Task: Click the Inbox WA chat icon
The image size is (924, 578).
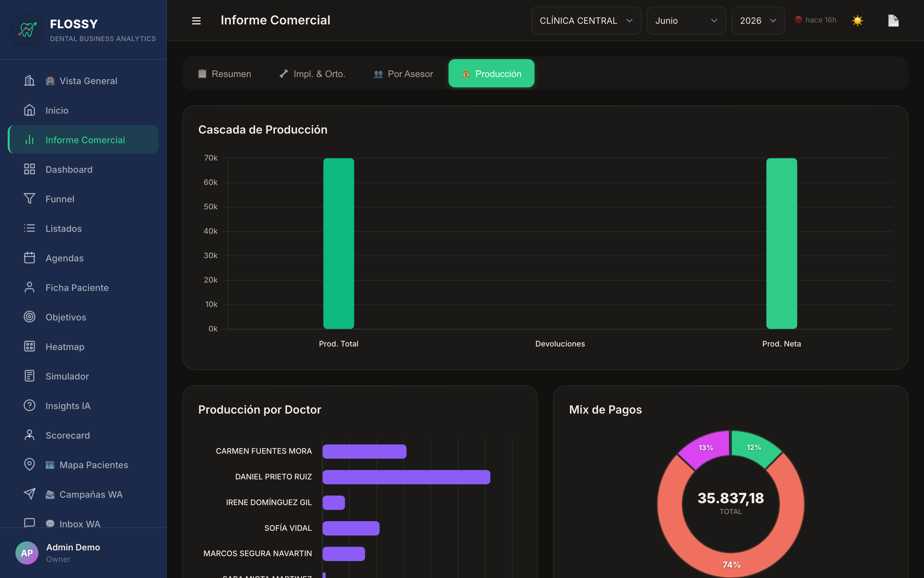Action: 30,523
